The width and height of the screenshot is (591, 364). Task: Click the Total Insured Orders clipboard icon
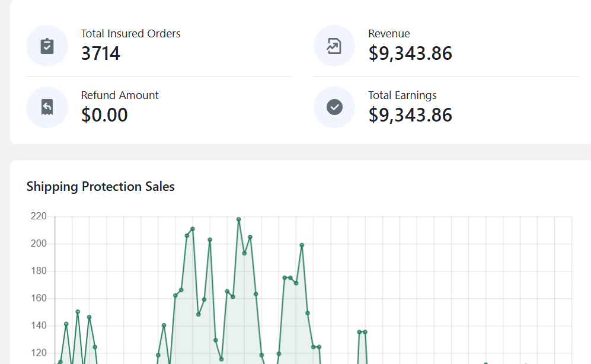tap(47, 46)
